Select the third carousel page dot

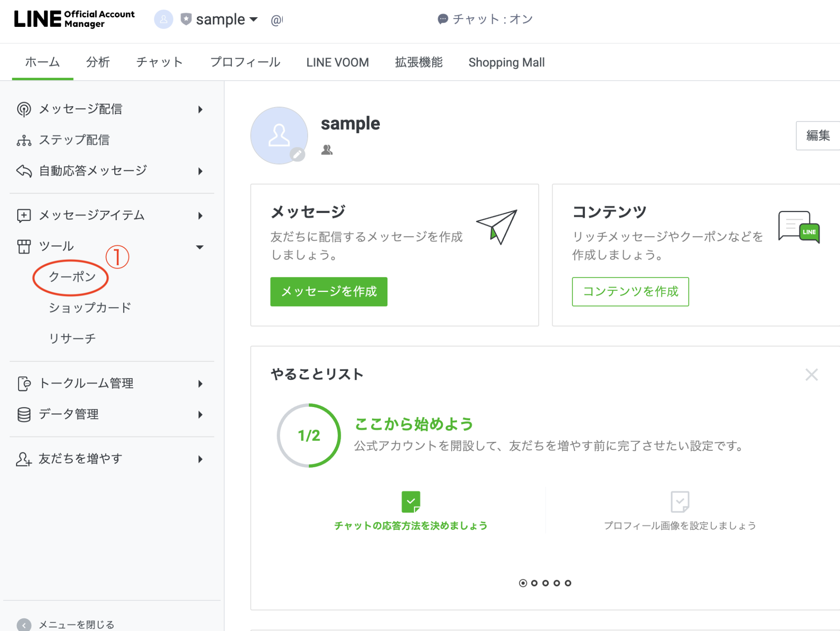tap(545, 583)
